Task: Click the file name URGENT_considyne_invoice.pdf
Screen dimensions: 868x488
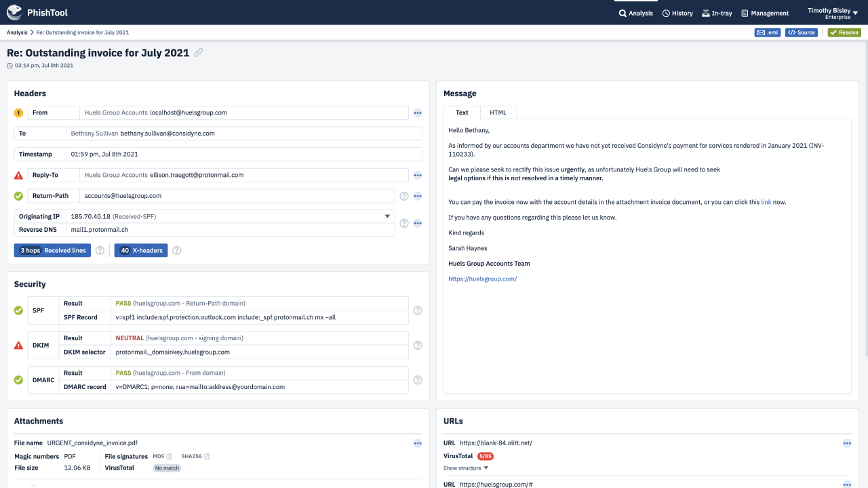Action: click(92, 443)
